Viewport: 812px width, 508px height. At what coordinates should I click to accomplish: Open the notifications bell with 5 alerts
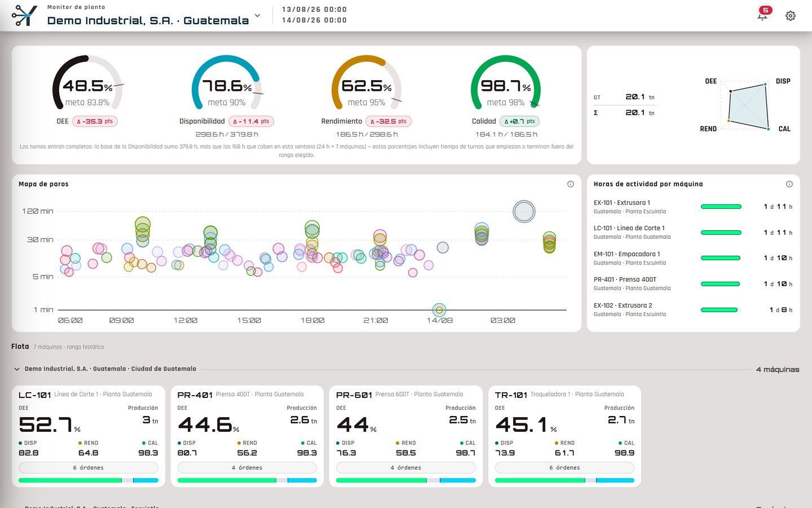[x=763, y=15]
